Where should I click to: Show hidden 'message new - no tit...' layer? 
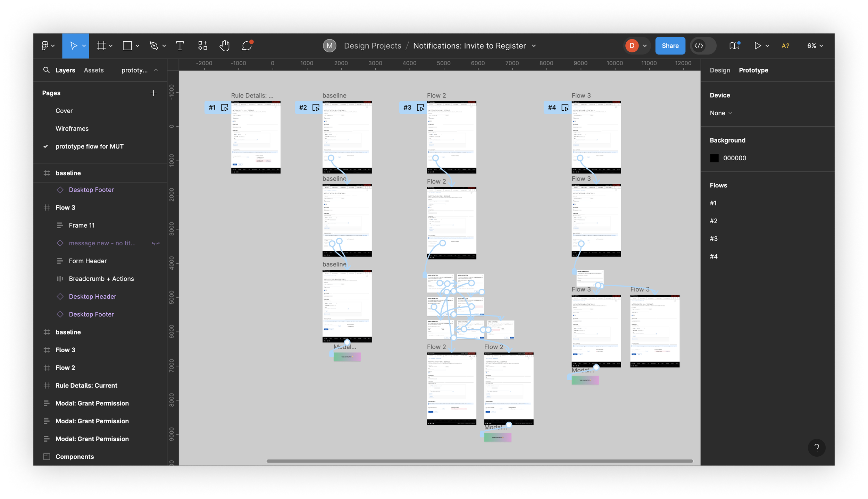click(156, 243)
